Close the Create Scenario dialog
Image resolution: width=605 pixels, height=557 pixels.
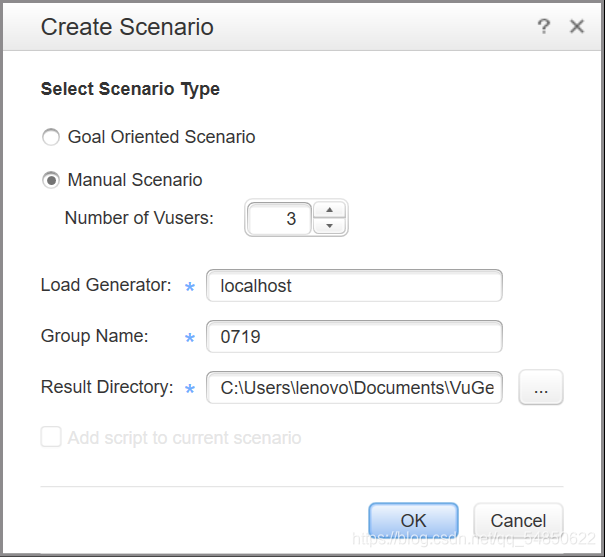tap(577, 27)
